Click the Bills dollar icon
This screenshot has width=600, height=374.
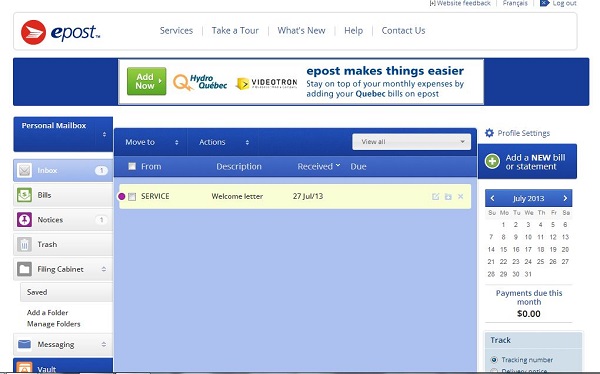24,195
